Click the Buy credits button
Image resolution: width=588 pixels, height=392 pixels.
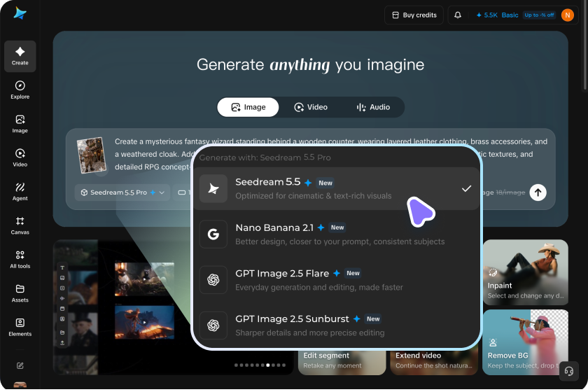414,15
